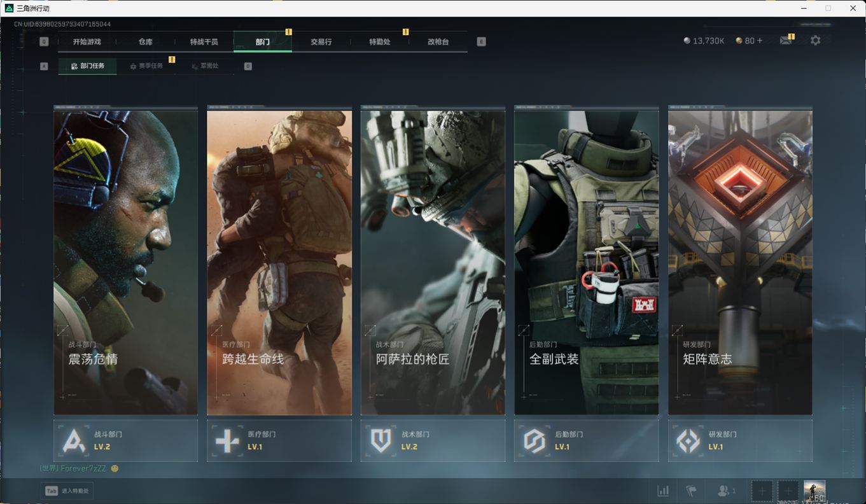Click the first empty squad slot plus

click(x=762, y=491)
